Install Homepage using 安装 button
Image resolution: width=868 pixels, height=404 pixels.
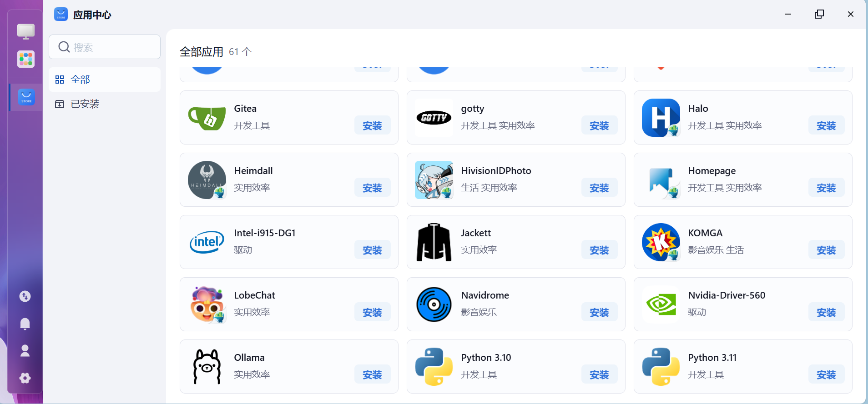(x=826, y=188)
